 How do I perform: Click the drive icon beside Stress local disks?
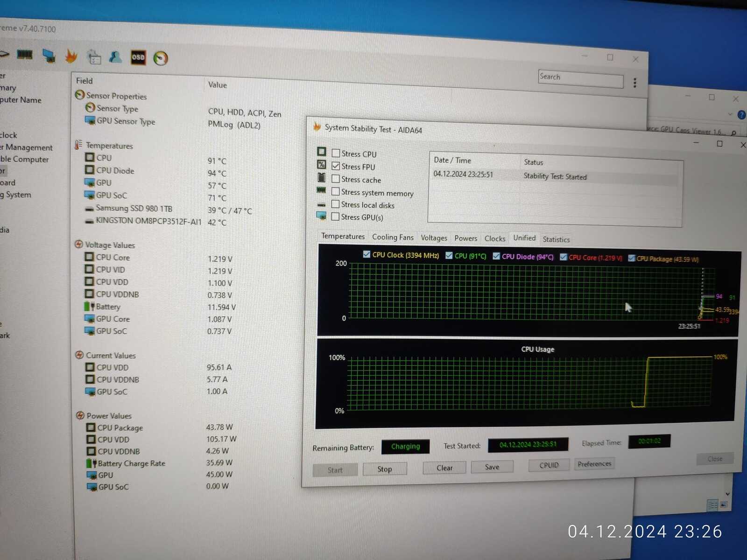click(321, 204)
